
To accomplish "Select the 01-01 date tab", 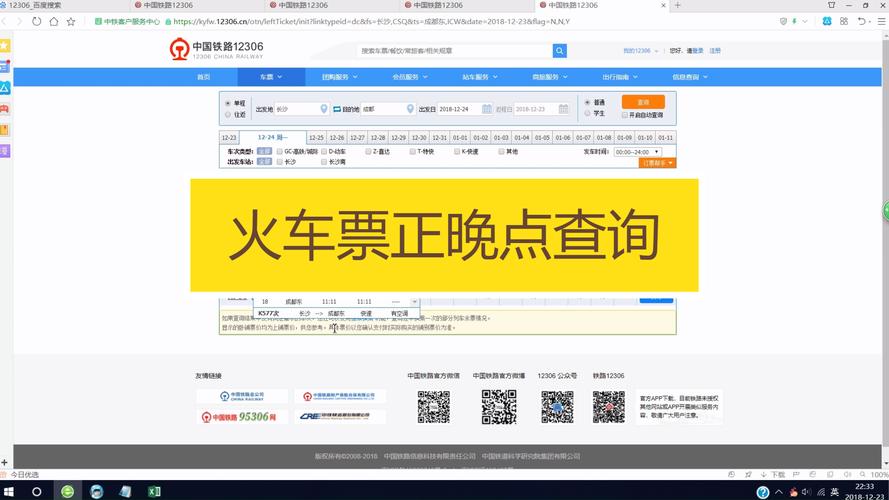I will 460,138.
